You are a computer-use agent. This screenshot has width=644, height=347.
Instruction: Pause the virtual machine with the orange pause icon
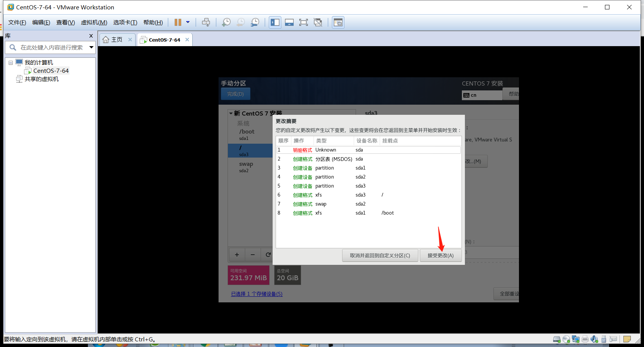(178, 23)
